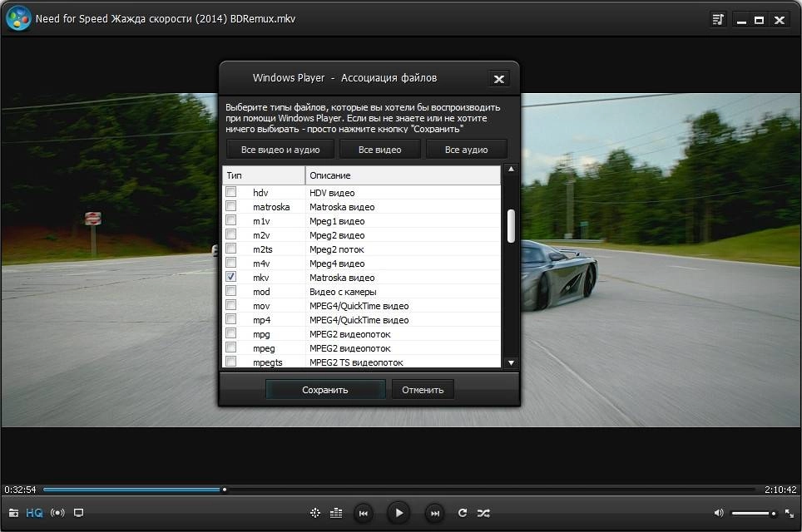The width and height of the screenshot is (802, 532).
Task: Uncheck the mkv file type checkbox
Action: click(231, 277)
